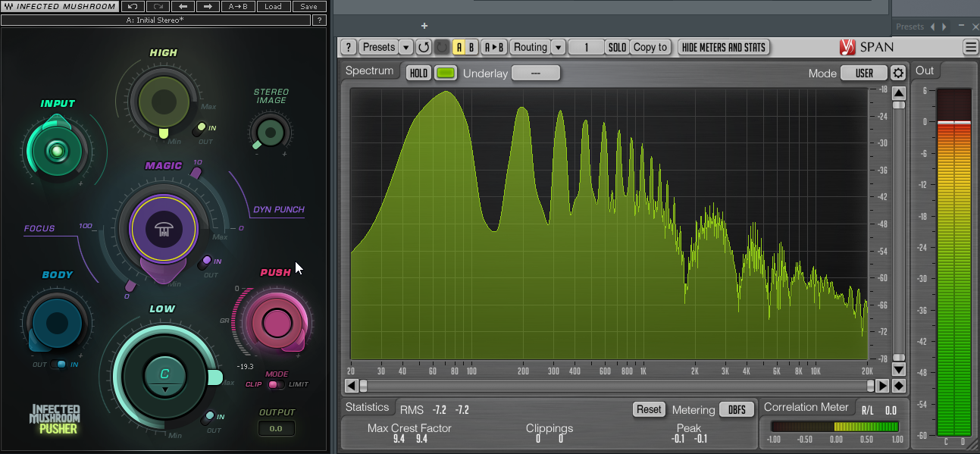Image resolution: width=980 pixels, height=454 pixels.
Task: Open the A: Initial Stereo preset bar
Action: tap(155, 20)
